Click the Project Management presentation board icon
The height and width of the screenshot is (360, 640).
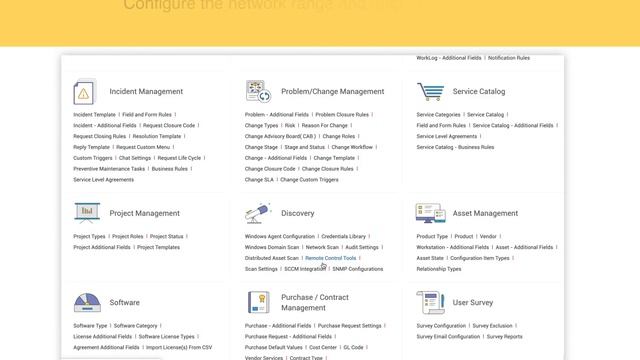(87, 213)
